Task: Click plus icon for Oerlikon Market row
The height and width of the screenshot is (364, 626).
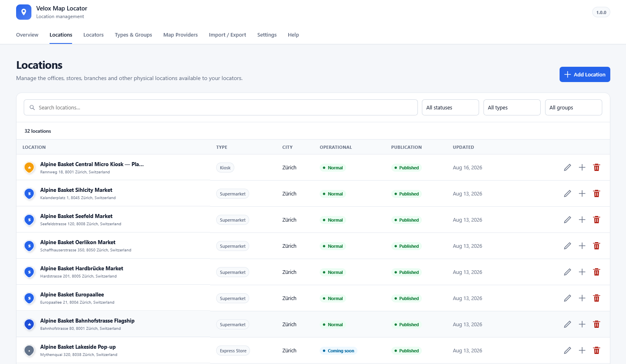Action: [x=582, y=246]
